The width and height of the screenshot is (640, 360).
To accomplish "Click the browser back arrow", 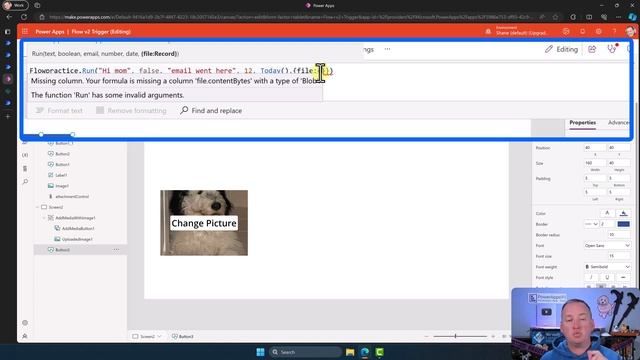I will click(x=9, y=17).
